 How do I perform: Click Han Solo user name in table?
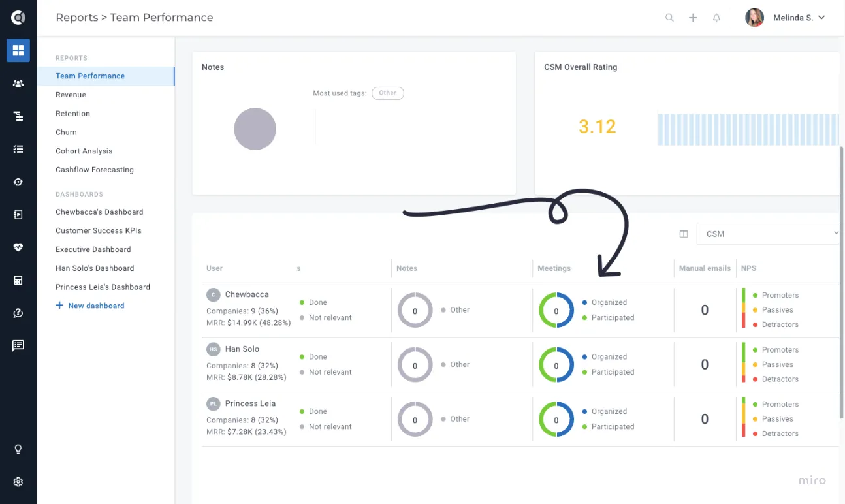click(x=242, y=349)
